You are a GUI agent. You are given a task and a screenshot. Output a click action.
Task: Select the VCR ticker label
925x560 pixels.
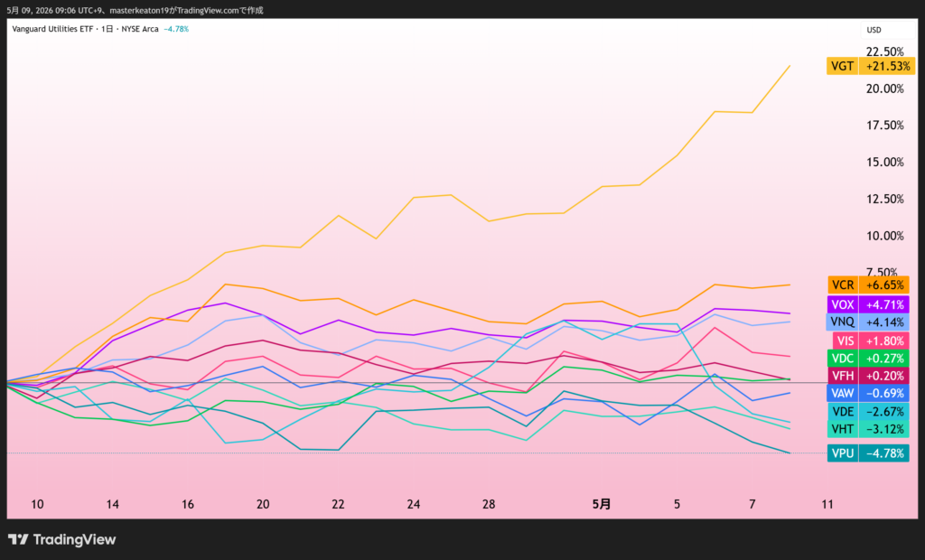(x=843, y=285)
